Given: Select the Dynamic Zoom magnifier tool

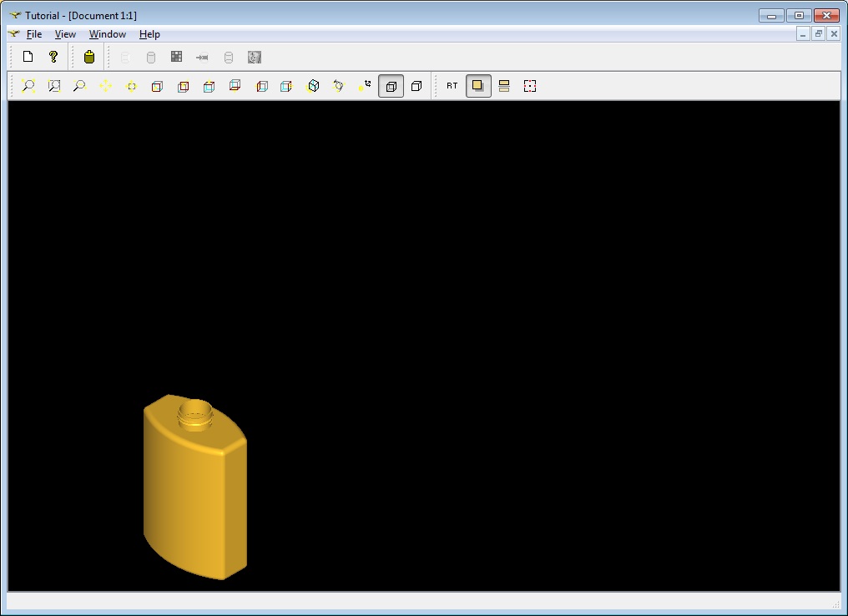Looking at the screenshot, I should (x=79, y=86).
